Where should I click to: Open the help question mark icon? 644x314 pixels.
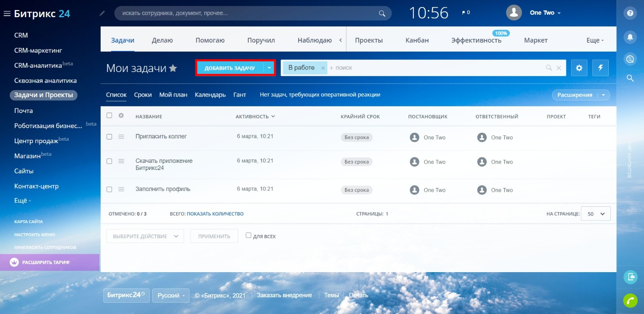tap(630, 13)
